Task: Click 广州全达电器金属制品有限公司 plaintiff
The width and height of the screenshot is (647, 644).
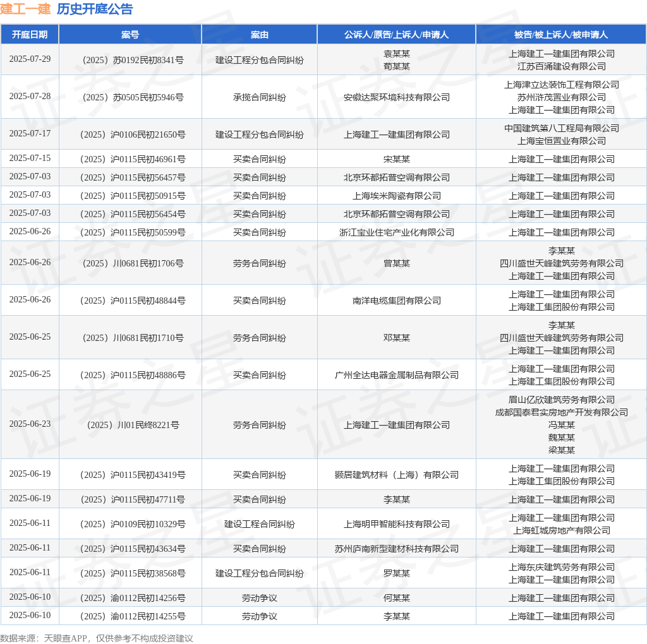Action: [397, 375]
